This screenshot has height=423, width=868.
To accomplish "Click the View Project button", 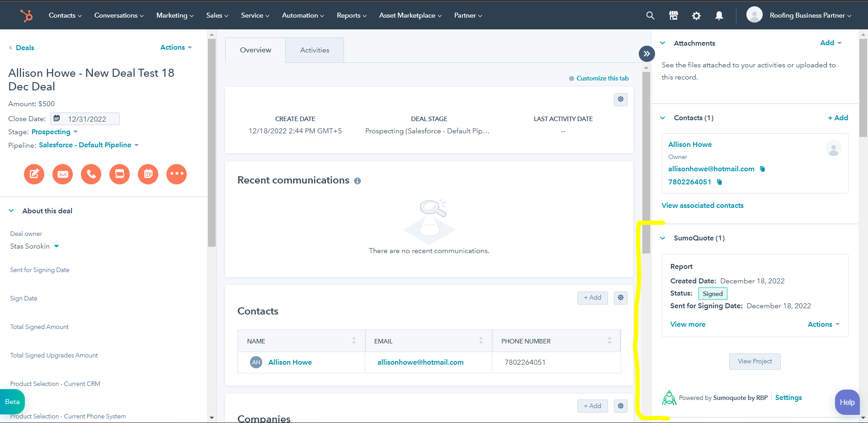I will [755, 362].
